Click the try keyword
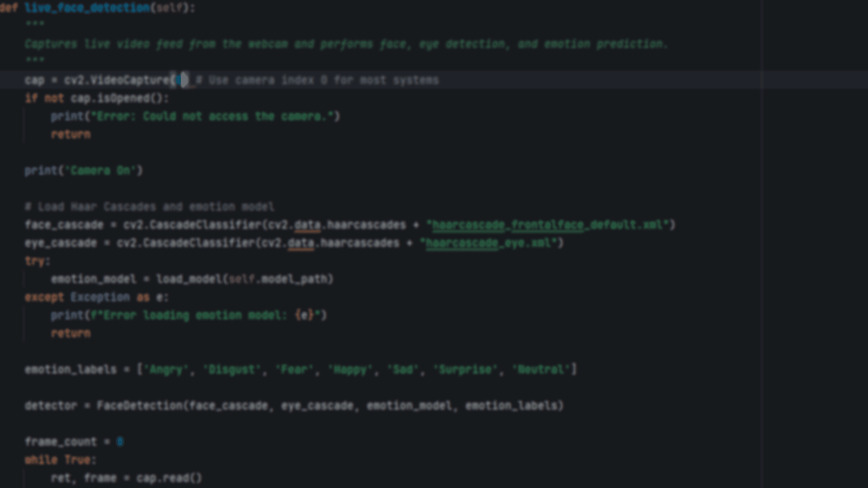 click(35, 261)
